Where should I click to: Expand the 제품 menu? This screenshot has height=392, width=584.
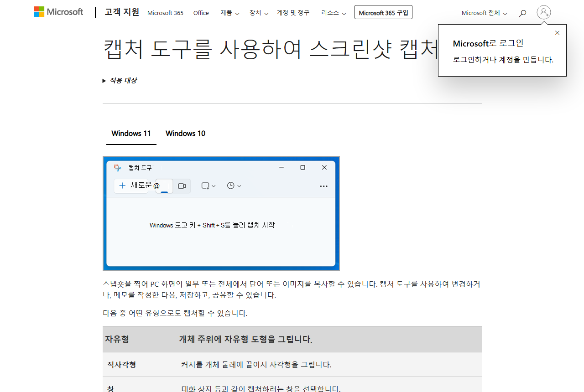[229, 13]
